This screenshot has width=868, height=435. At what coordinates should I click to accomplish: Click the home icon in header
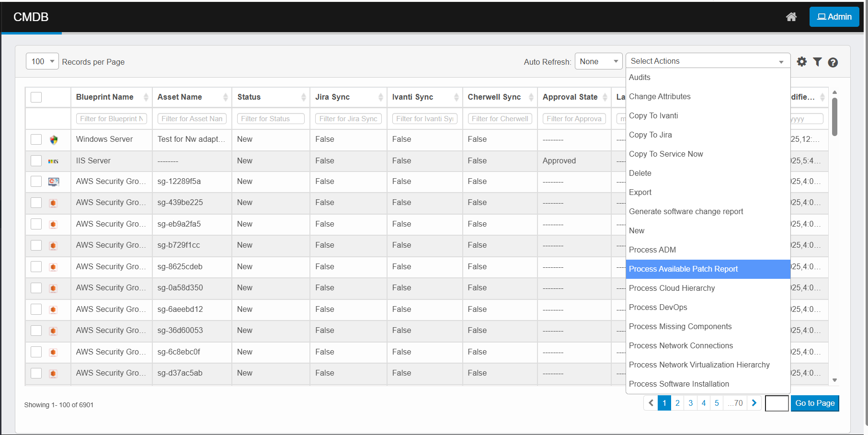click(791, 17)
